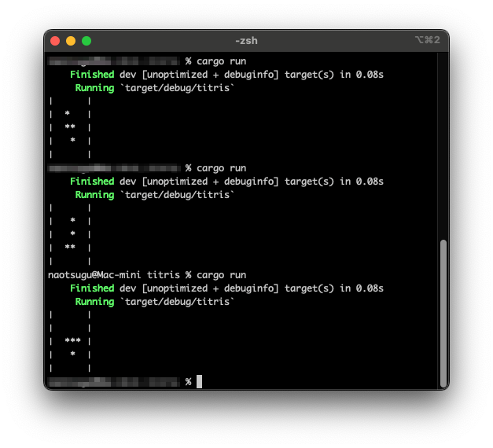Click the middle run's target/debug/titris path
The height and width of the screenshot is (448, 493).
click(177, 194)
